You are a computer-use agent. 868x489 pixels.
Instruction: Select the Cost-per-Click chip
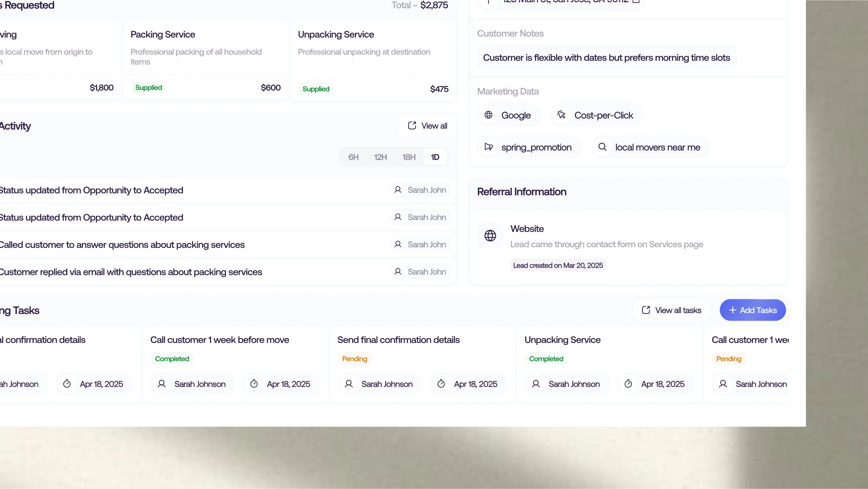tap(596, 115)
